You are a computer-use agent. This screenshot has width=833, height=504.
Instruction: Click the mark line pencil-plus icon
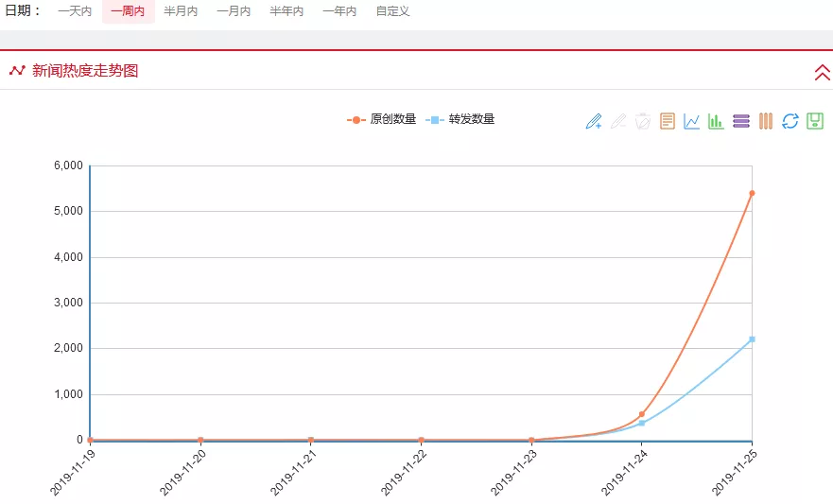[x=594, y=121]
